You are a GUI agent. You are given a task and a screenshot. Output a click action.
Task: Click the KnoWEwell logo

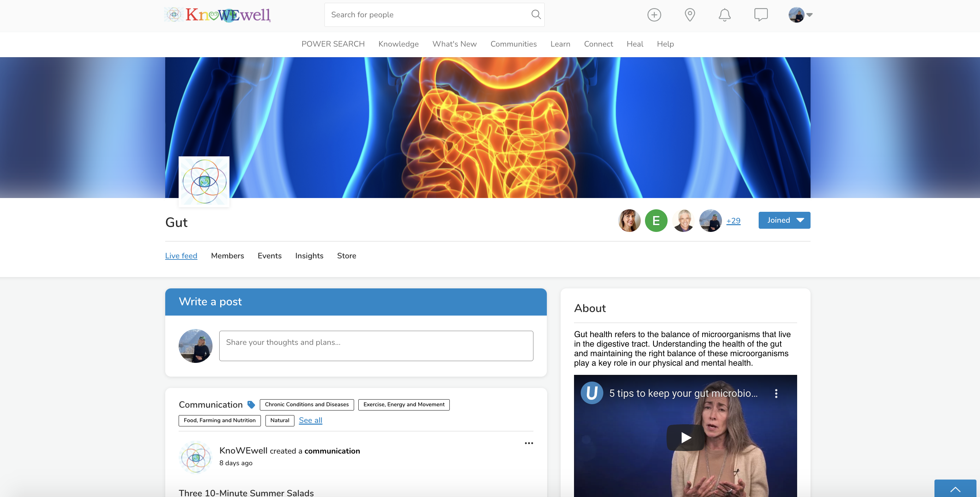pyautogui.click(x=217, y=15)
